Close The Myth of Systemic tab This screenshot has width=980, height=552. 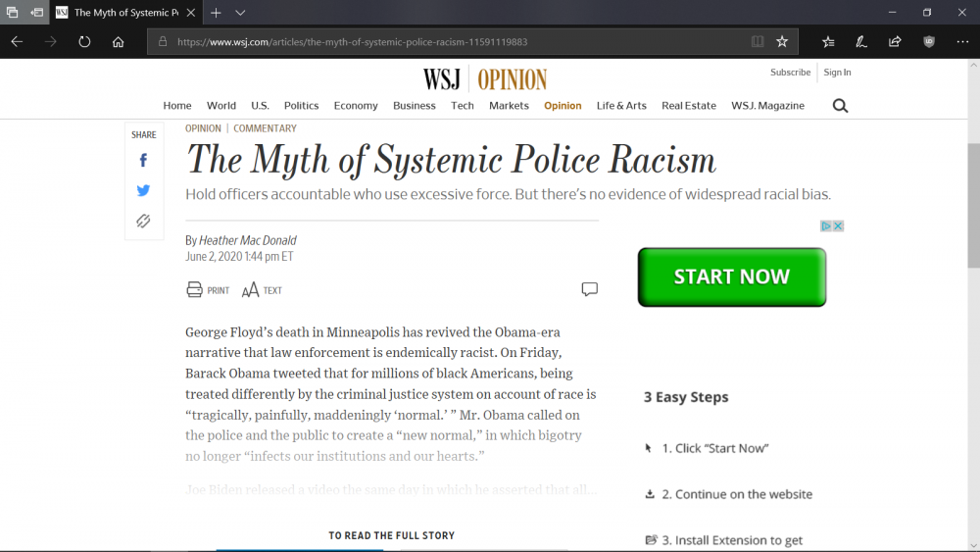point(191,13)
